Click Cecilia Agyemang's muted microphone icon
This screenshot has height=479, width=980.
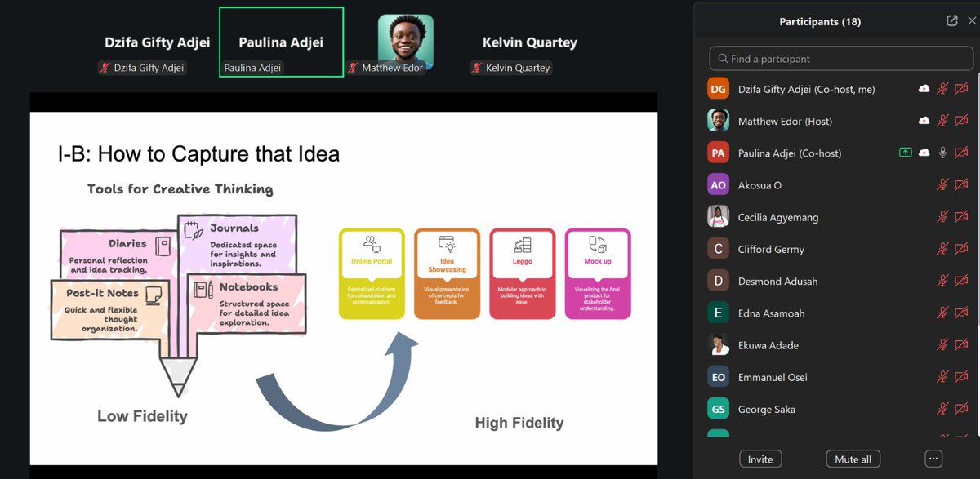click(942, 217)
